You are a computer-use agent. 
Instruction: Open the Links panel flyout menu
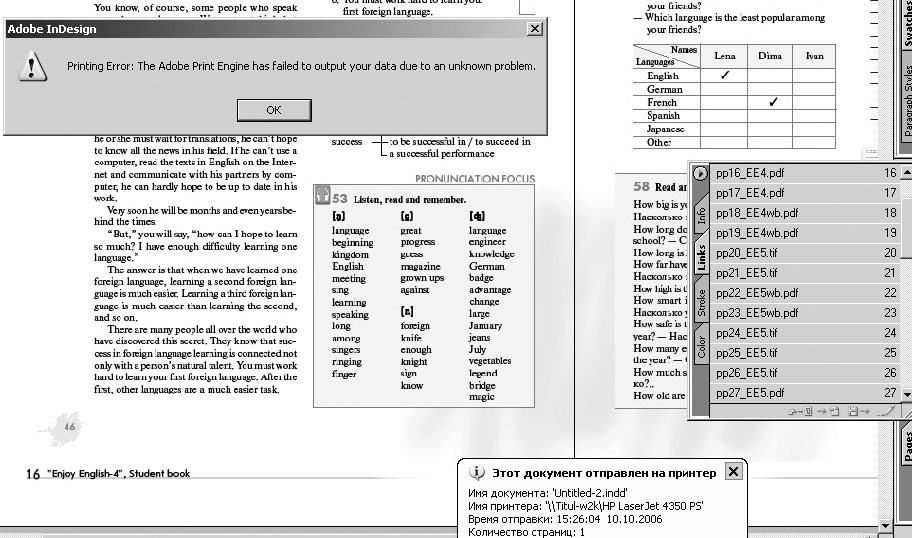click(x=700, y=173)
